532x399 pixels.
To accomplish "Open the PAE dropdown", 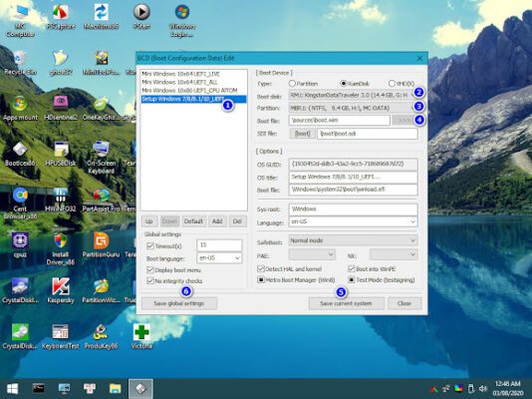I will pyautogui.click(x=312, y=254).
